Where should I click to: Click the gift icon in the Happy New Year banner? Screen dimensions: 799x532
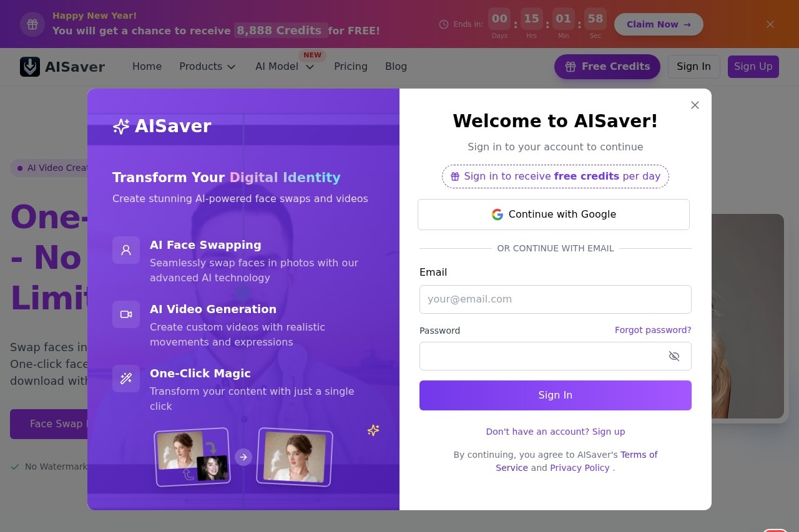pyautogui.click(x=32, y=24)
